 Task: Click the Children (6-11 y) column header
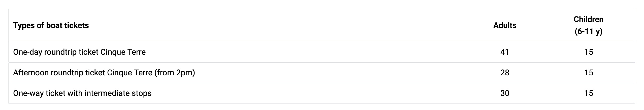(589, 25)
